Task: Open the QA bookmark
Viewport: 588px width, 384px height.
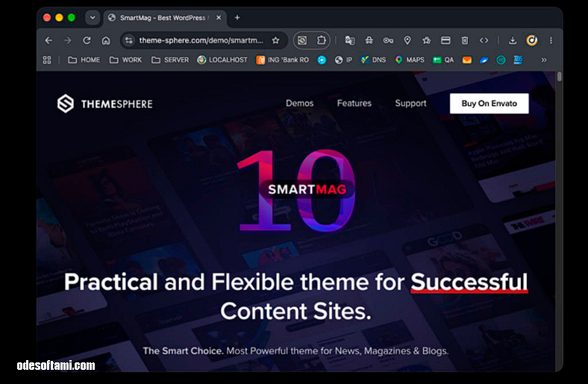Action: [x=443, y=60]
